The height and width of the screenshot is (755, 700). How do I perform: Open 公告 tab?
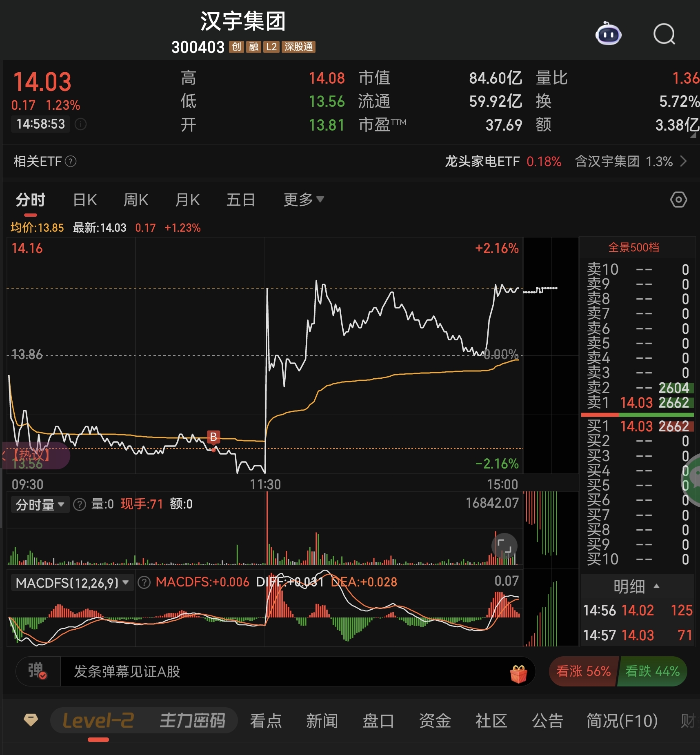pyautogui.click(x=548, y=721)
